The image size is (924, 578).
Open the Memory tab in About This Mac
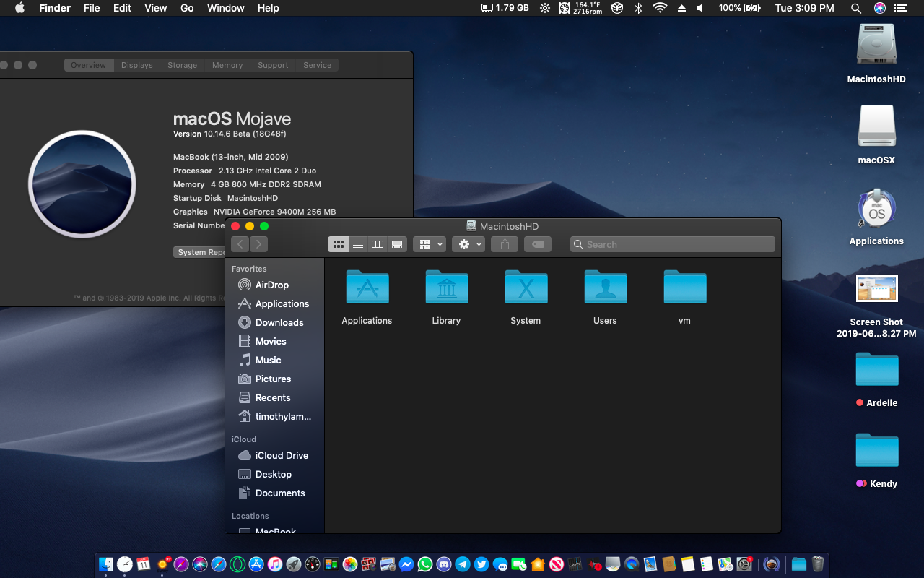pyautogui.click(x=227, y=65)
